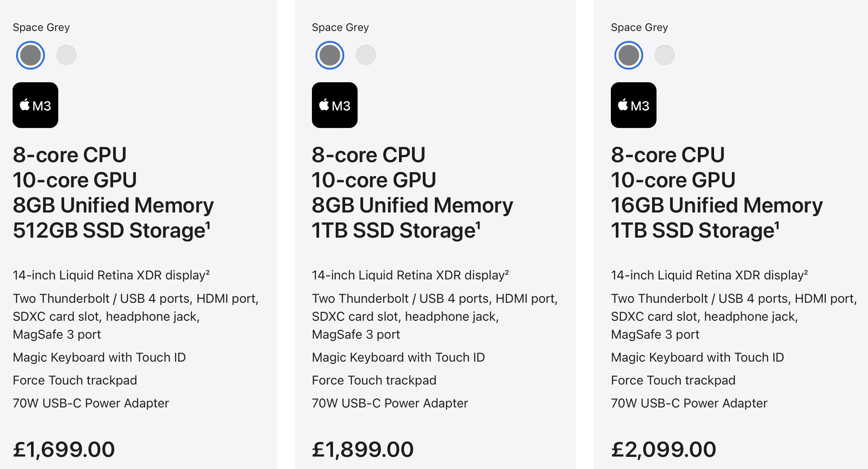Click the 512GB SSD Storage heading
868x469 pixels.
pyautogui.click(x=109, y=230)
